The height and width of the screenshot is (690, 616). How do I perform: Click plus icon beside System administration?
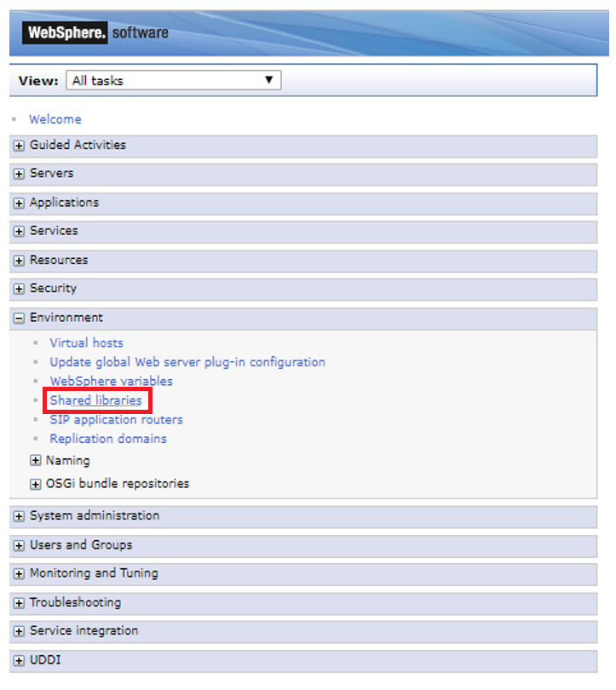[x=20, y=516]
